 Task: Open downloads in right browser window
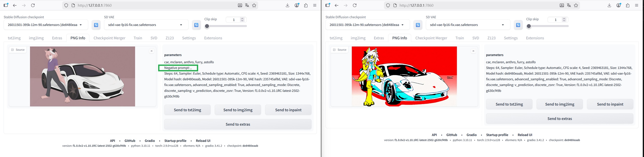(x=609, y=5)
